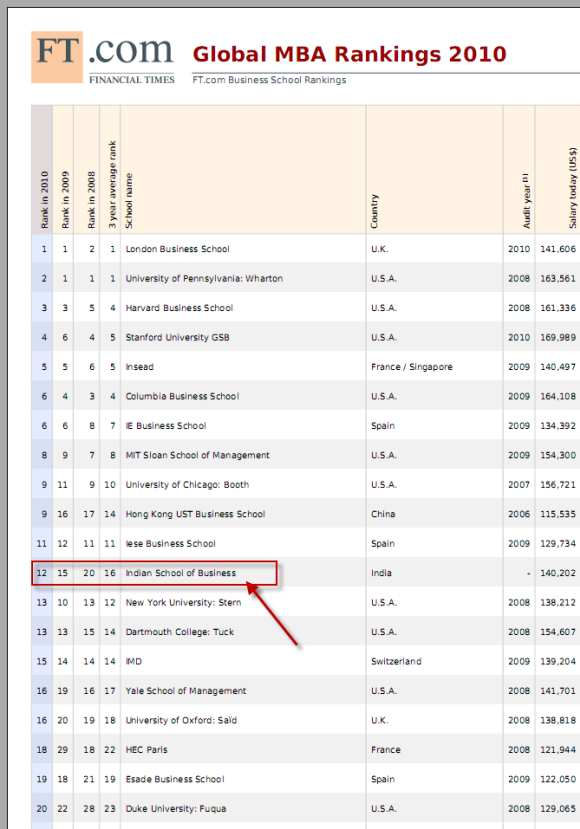Viewport: 580px width, 829px height.
Task: Select University of Oxford: Saïd
Action: tap(181, 720)
